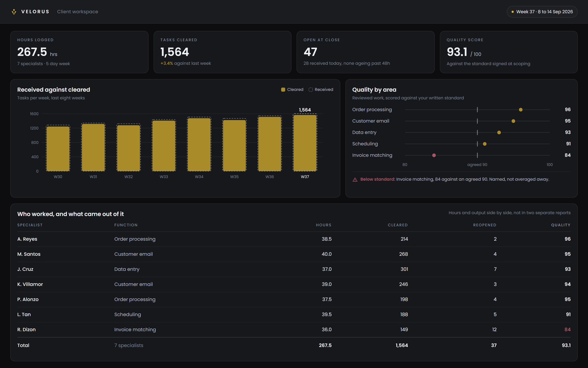
Task: Click the Order processing quality dot
Action: pos(520,110)
